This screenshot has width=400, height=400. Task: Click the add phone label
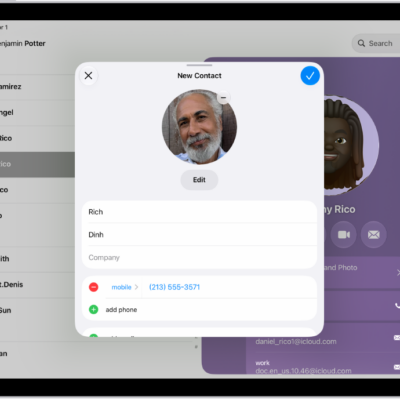point(121,310)
